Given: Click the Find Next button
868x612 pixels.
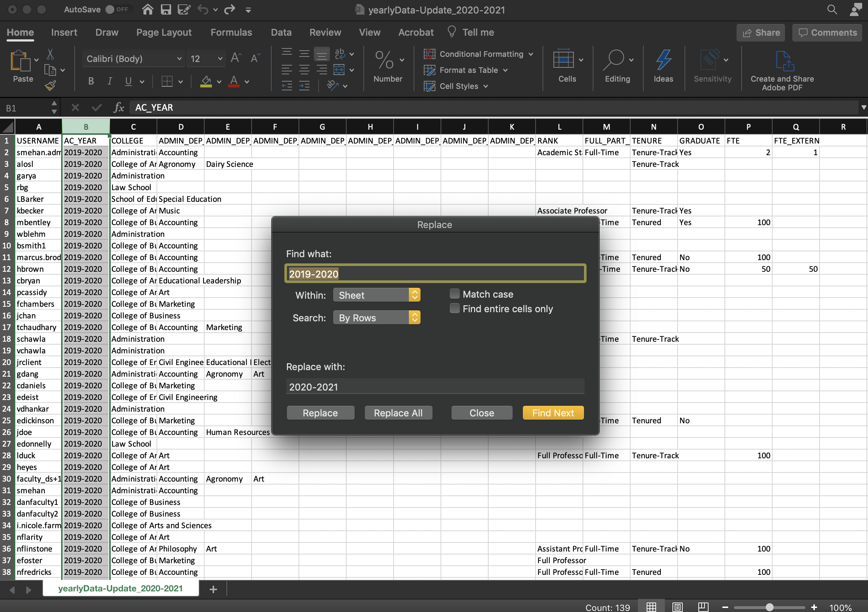Looking at the screenshot, I should click(553, 413).
